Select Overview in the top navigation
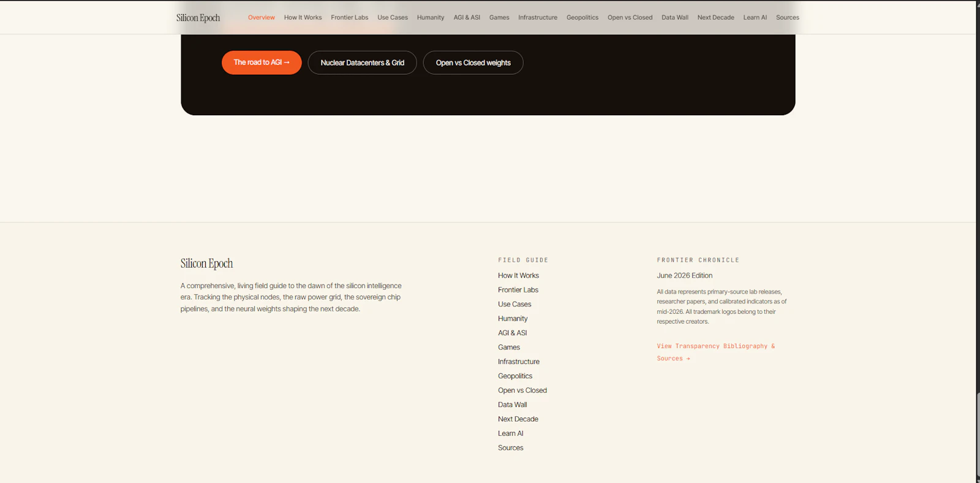This screenshot has width=980, height=483. 262,17
